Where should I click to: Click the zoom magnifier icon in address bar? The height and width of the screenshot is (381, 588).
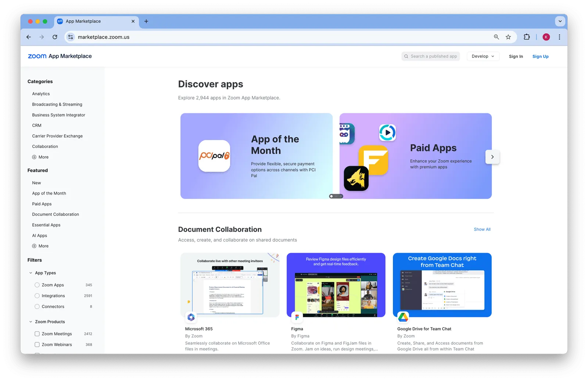click(x=496, y=37)
